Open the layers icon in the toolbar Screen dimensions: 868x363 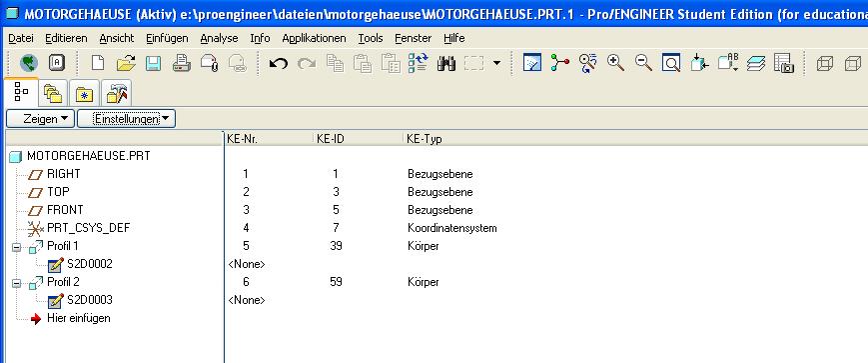coord(755,63)
